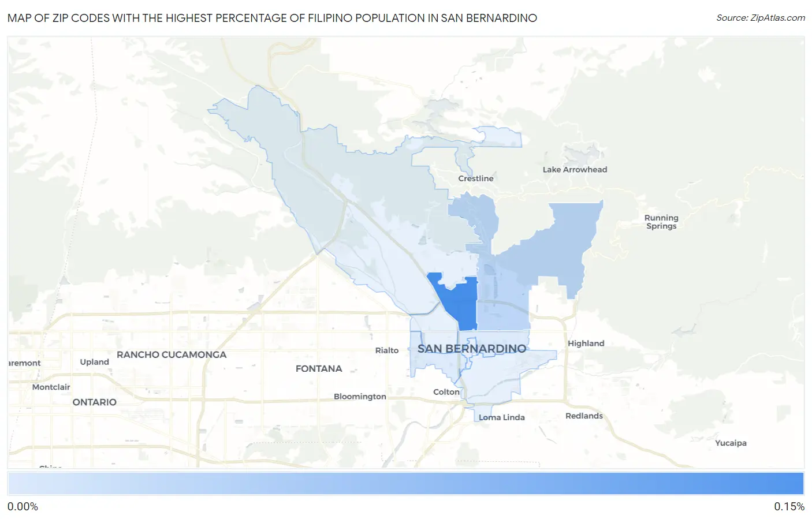The height and width of the screenshot is (519, 812).
Task: Click the 0.00% legend minimum value
Action: pos(23,506)
